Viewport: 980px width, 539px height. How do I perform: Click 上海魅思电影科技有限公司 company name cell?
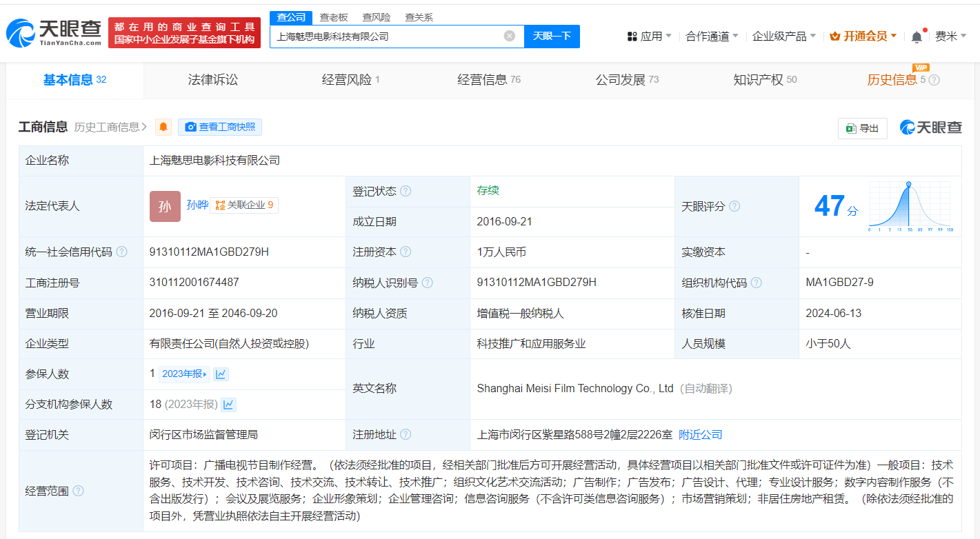pos(214,161)
